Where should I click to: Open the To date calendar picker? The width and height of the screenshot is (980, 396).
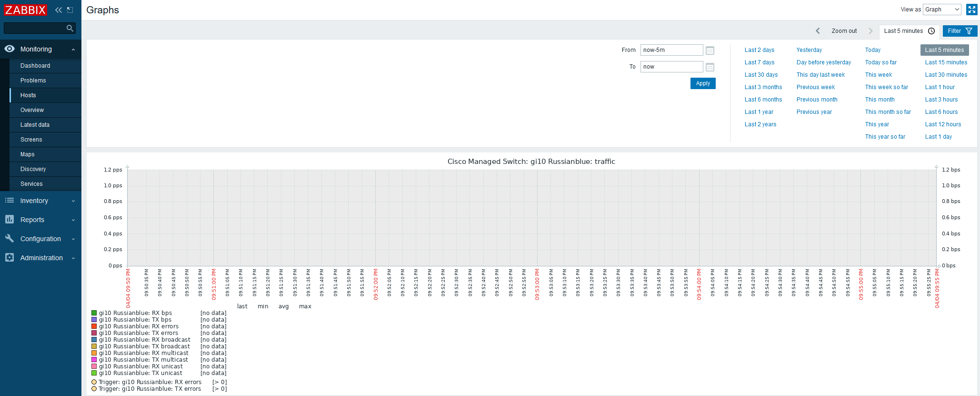[710, 67]
